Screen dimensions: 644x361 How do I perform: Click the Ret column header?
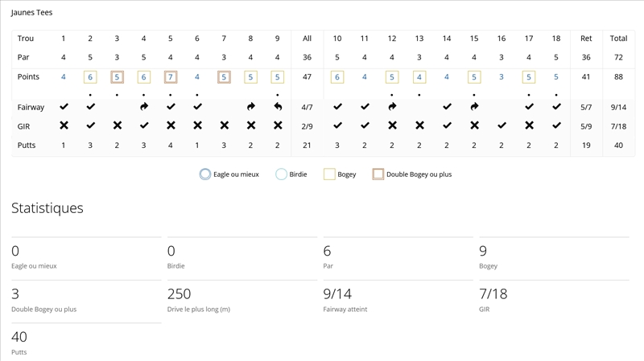point(586,39)
